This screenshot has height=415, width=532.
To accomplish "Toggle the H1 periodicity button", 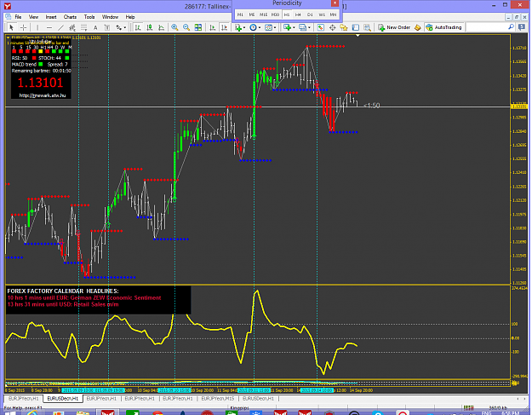I will pyautogui.click(x=287, y=14).
